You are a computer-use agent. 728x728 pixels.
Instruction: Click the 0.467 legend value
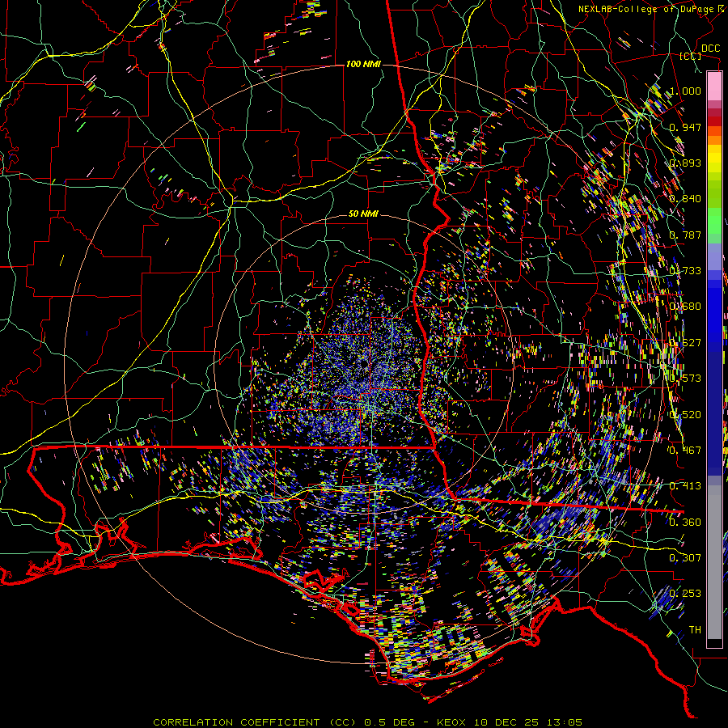point(685,451)
